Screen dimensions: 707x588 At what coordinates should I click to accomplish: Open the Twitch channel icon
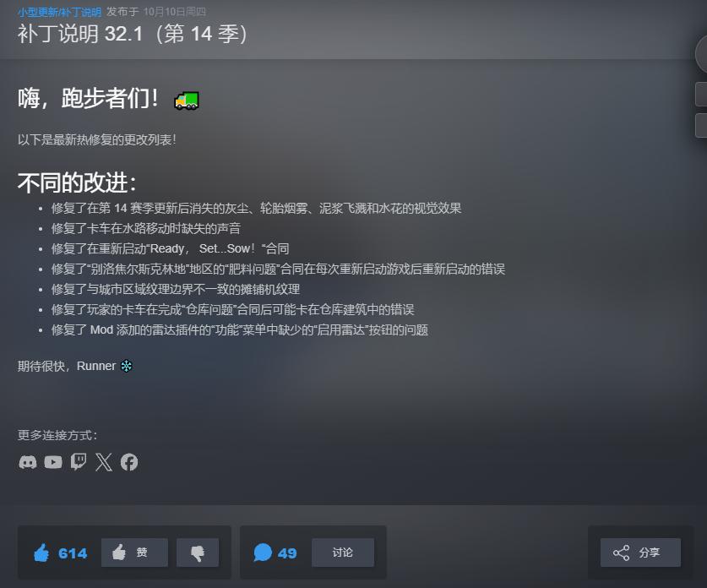79,462
